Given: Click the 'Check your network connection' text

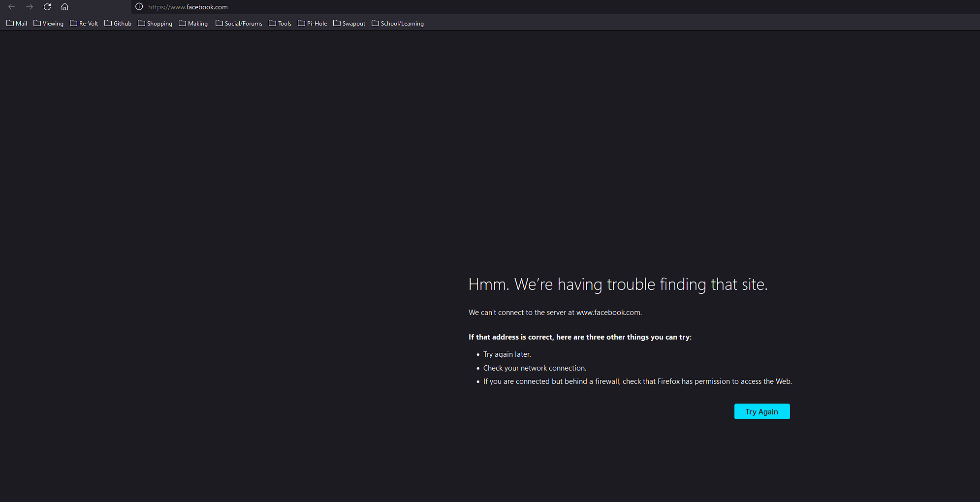Looking at the screenshot, I should [535, 368].
